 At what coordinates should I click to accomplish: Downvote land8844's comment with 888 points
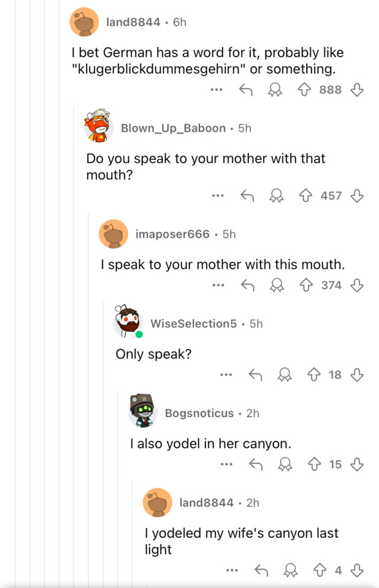click(x=357, y=90)
